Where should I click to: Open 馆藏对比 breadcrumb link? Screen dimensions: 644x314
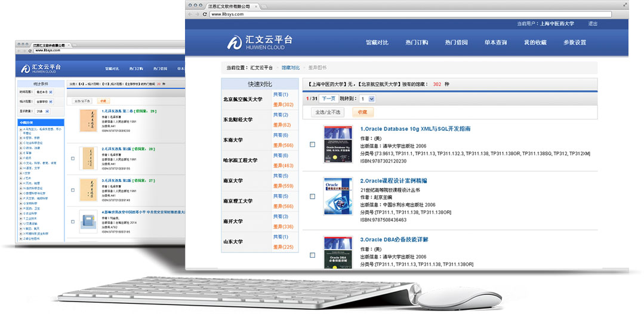pos(291,68)
